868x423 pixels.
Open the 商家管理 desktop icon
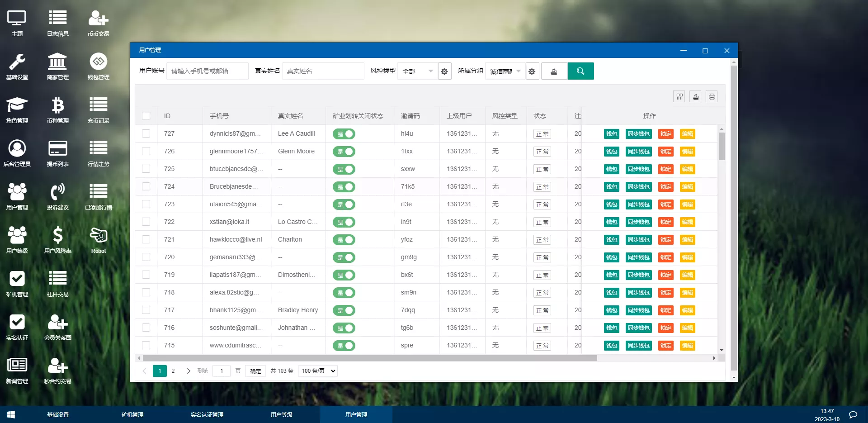(57, 66)
